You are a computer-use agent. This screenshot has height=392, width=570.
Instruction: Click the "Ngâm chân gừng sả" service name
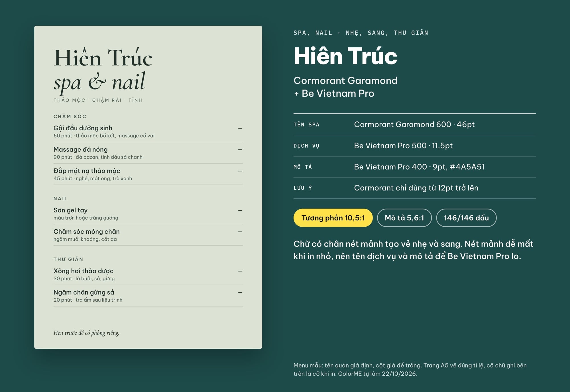84,292
